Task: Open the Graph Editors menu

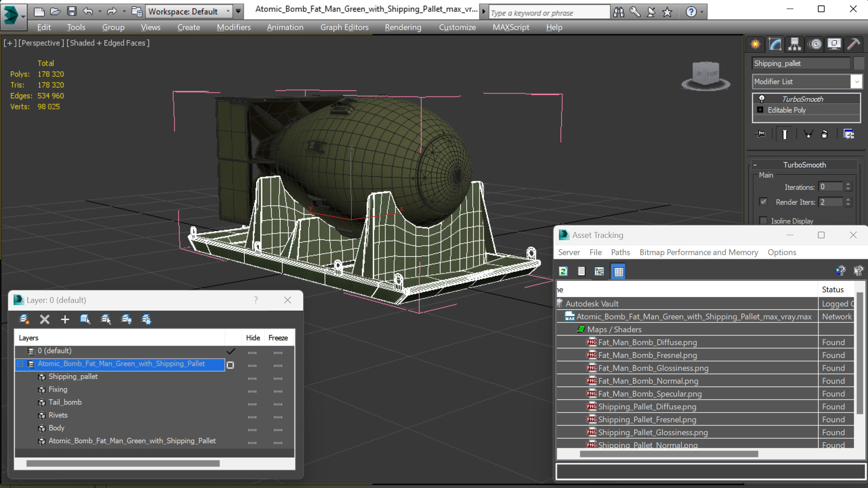Action: point(344,27)
